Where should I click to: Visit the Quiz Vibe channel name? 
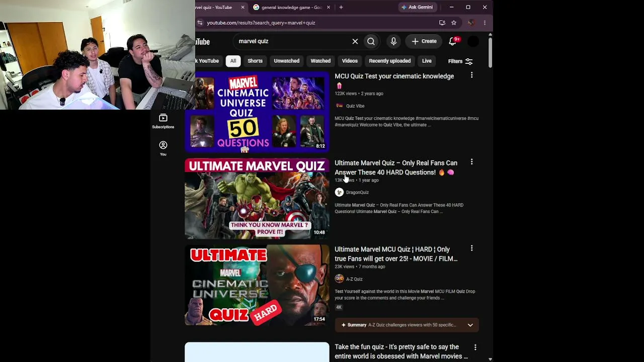[355, 106]
